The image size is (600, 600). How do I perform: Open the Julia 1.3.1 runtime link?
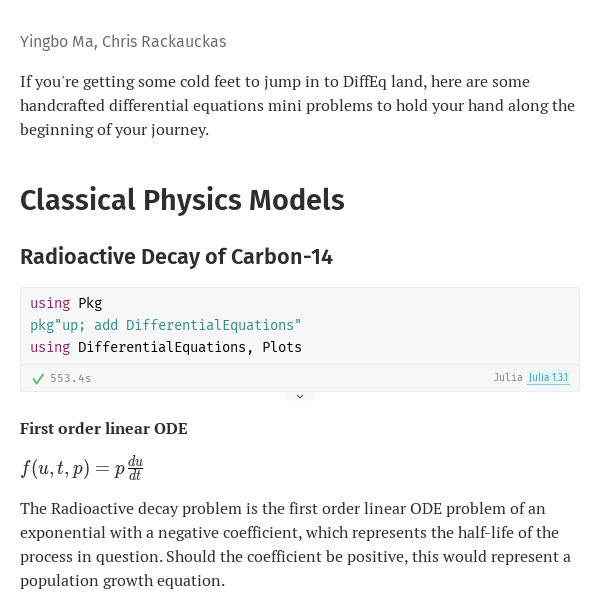coord(548,378)
